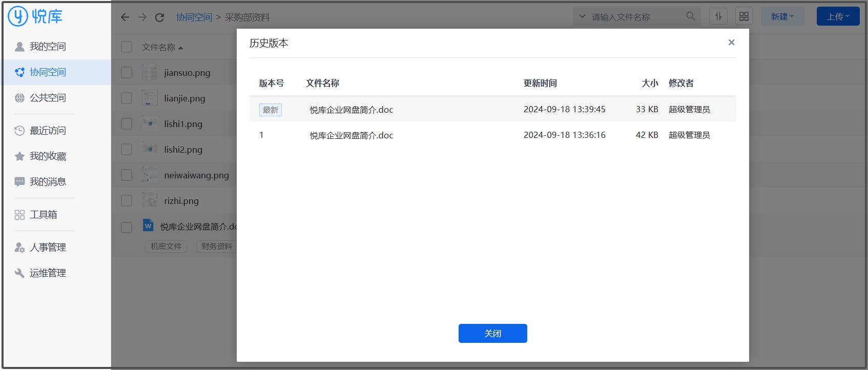
Task: Open the sort order icon
Action: (x=718, y=16)
